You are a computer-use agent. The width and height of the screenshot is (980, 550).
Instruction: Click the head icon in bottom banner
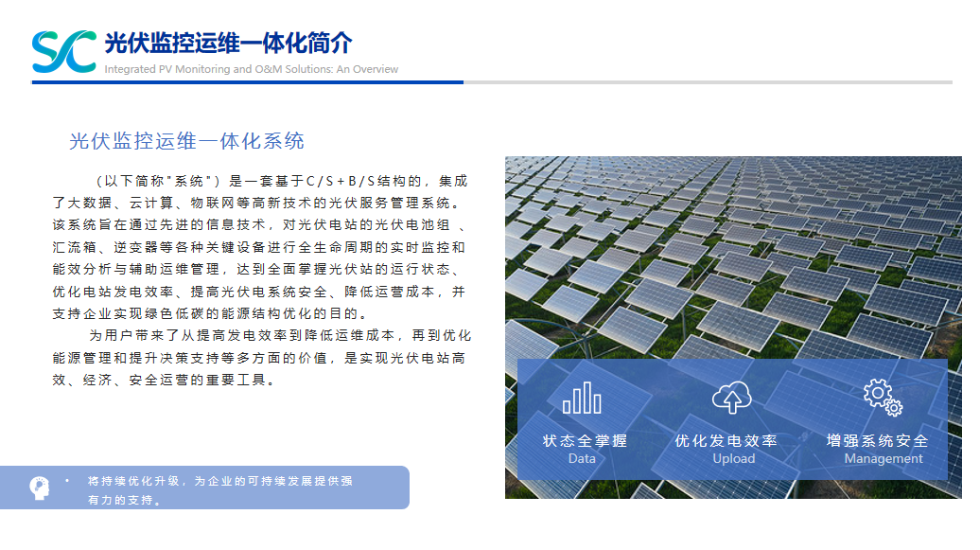(40, 488)
